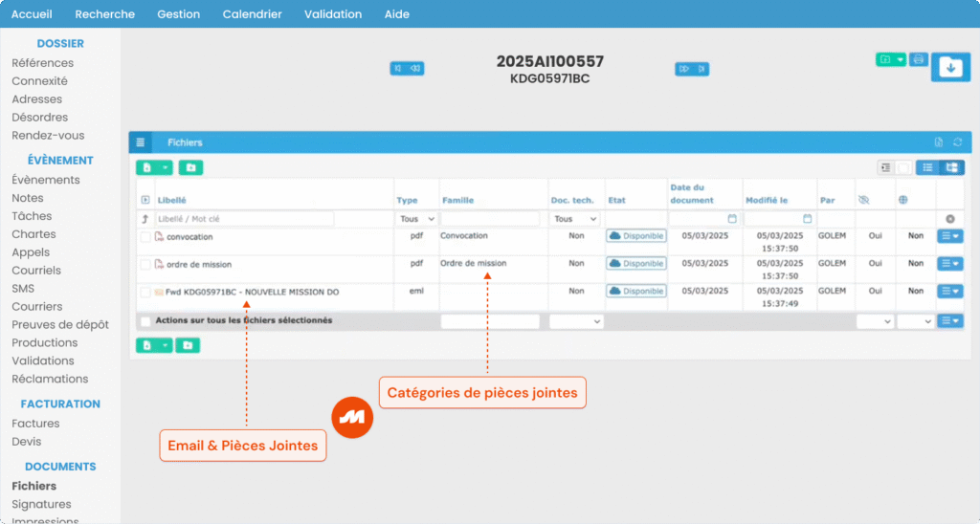Add a new file using button below table
Viewport: 980px width, 524px height.
click(146, 345)
